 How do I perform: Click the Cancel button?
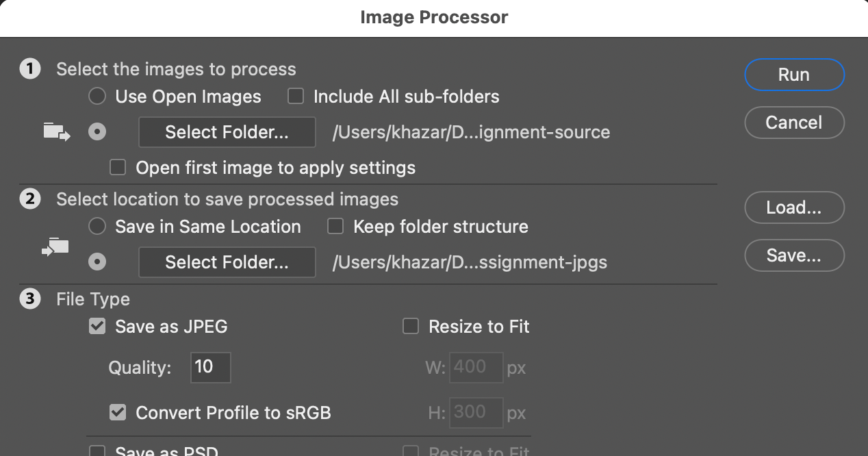click(x=794, y=123)
